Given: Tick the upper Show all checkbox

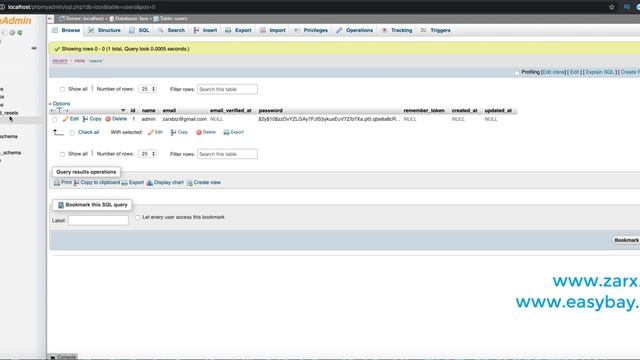Looking at the screenshot, I should [x=62, y=89].
